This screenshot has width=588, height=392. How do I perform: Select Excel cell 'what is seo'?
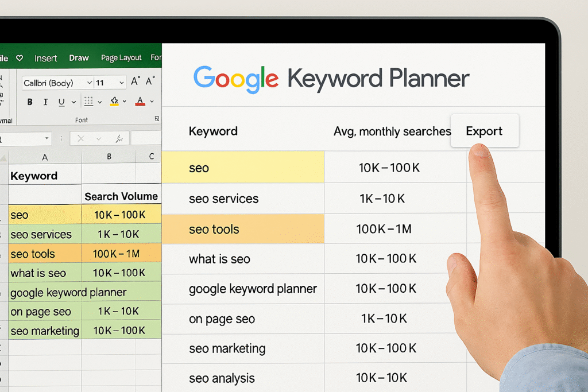coord(45,273)
